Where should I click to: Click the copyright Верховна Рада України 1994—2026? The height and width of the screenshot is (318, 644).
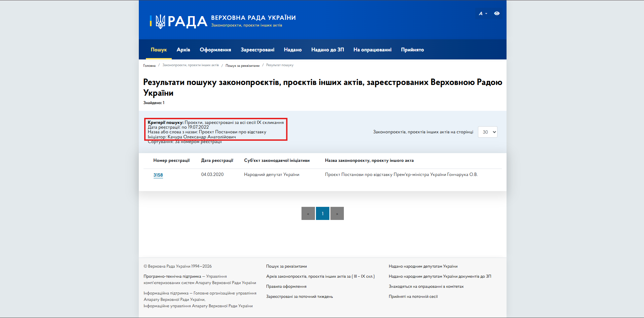tap(177, 266)
